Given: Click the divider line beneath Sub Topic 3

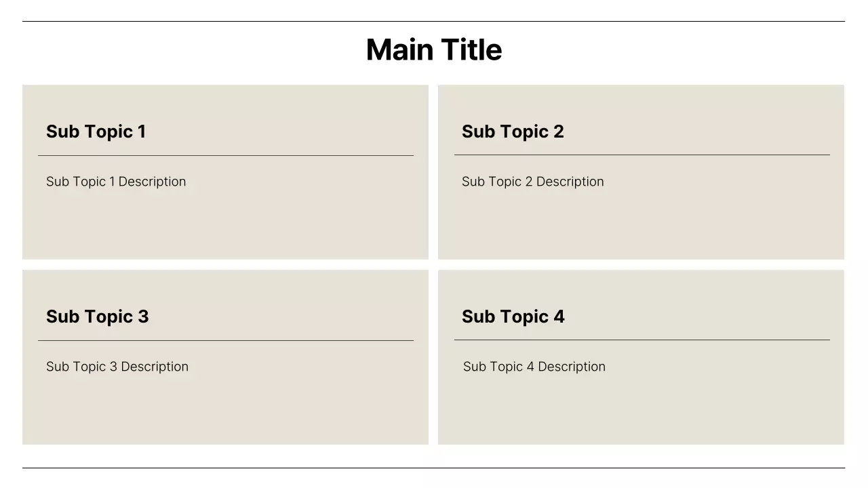Looking at the screenshot, I should point(226,341).
